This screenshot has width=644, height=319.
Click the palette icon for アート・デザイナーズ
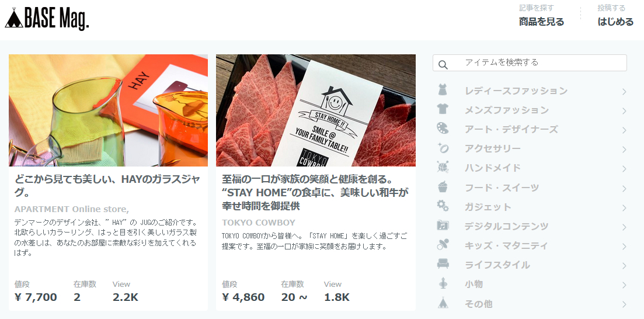[443, 129]
